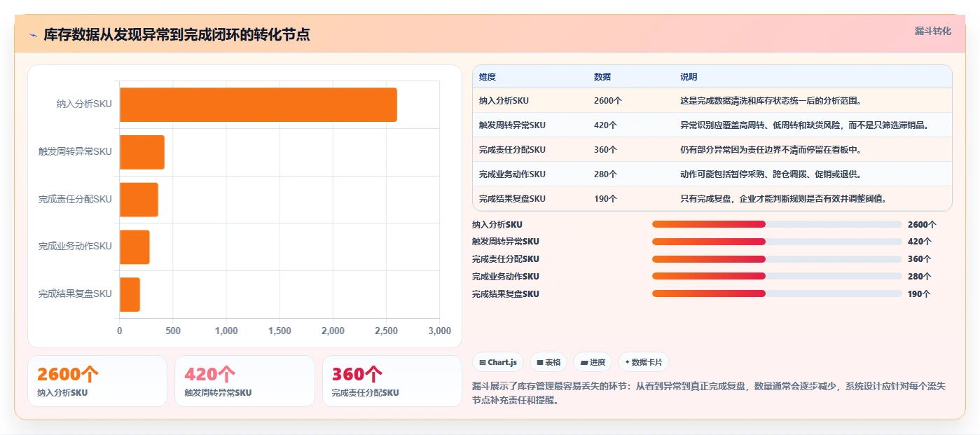The width and height of the screenshot is (980, 435).
Task: Click the 触发周转异常SKU progress bar showing 420个
Action: [777, 242]
